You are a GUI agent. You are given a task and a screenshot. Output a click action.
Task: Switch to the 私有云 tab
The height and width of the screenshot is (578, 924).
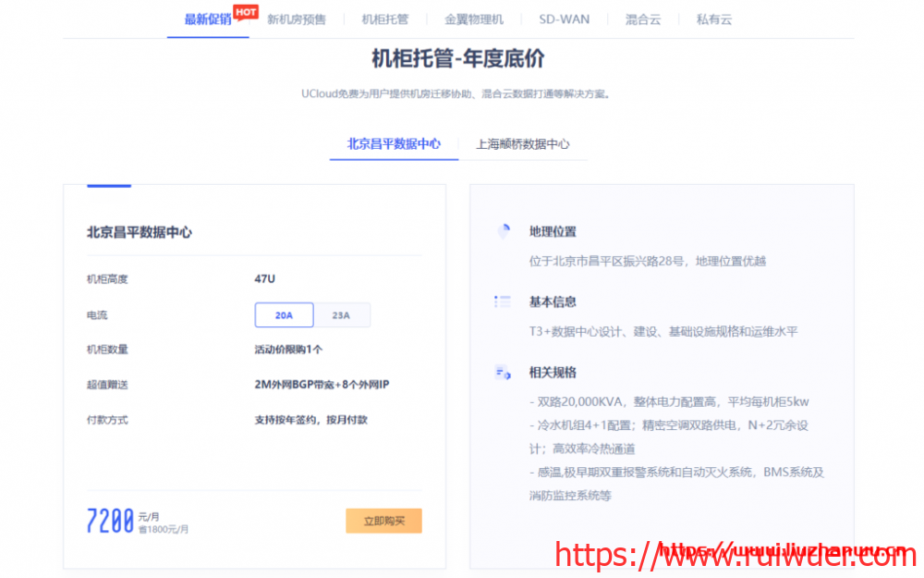pyautogui.click(x=713, y=19)
